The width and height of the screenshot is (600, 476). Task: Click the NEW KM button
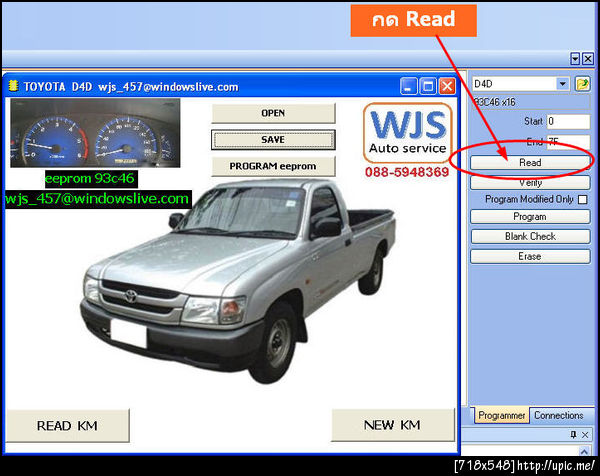pyautogui.click(x=393, y=425)
